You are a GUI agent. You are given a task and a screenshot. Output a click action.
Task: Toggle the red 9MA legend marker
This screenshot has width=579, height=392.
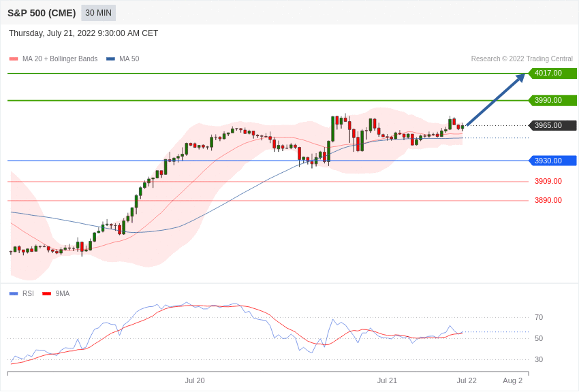coord(46,294)
